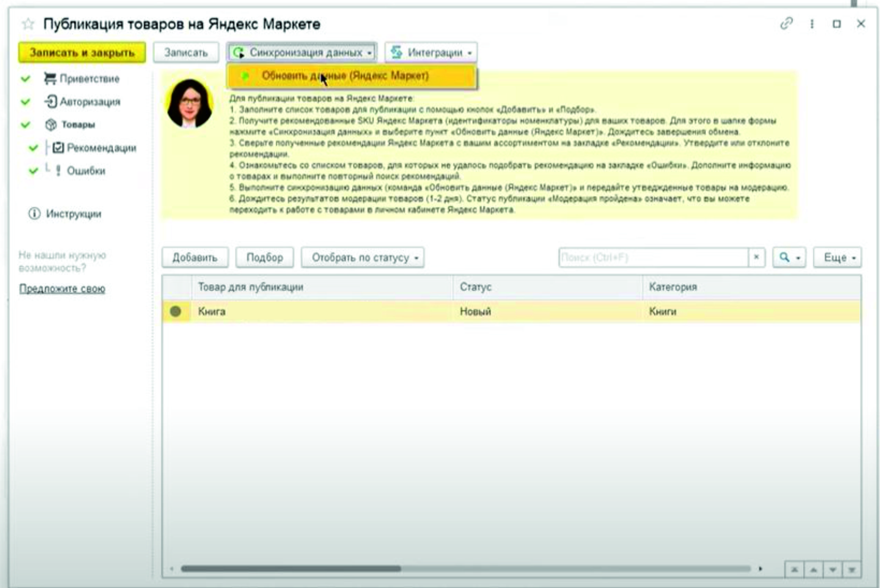
Task: Click the Ошибки exclamation icon
Action: (x=58, y=171)
